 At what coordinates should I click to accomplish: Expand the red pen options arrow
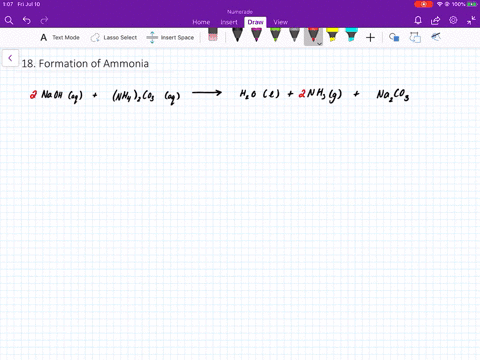click(319, 43)
